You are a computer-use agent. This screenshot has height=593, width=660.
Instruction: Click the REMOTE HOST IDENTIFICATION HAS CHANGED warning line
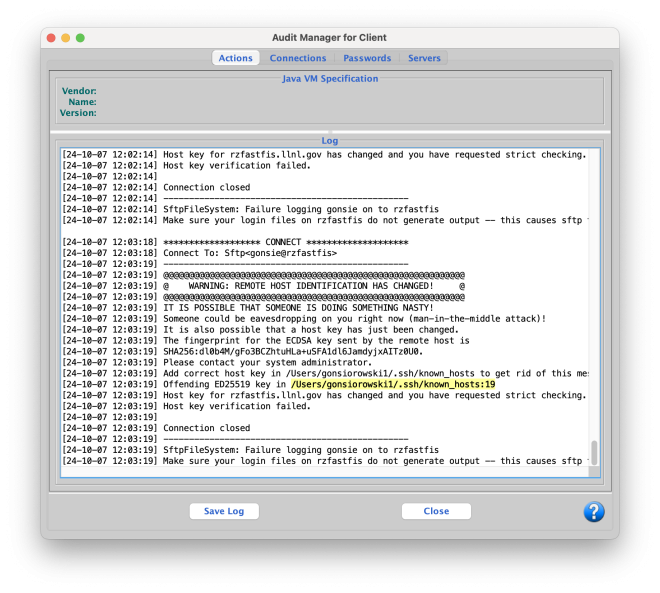(x=313, y=285)
